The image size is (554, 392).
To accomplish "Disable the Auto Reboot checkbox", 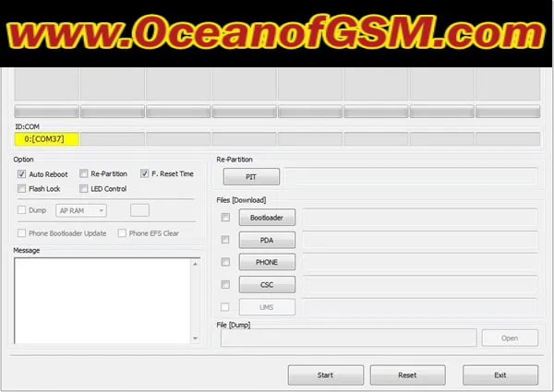I will (22, 173).
